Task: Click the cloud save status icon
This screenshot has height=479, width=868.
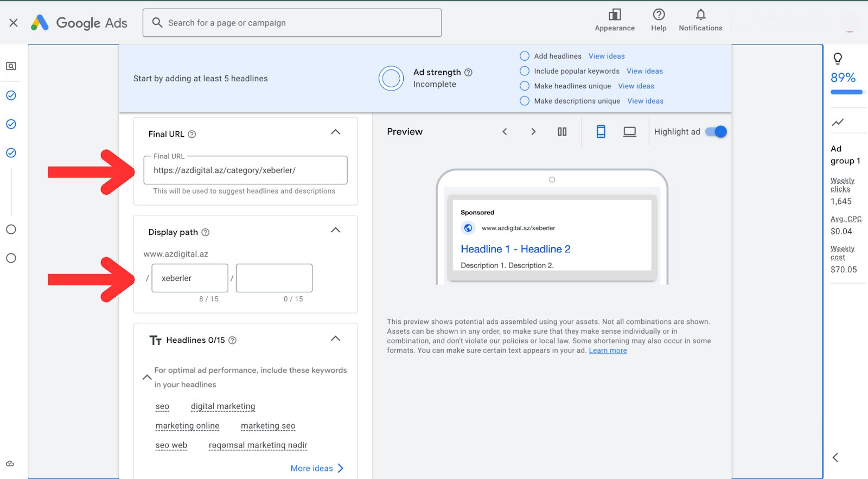Action: tap(10, 464)
